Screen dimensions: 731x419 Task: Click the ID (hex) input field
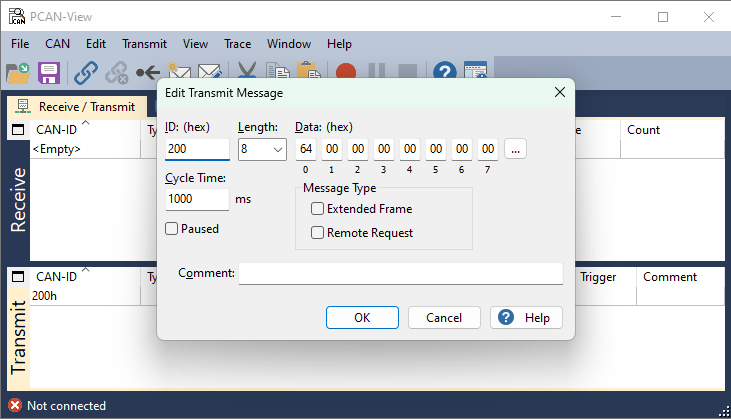pyautogui.click(x=197, y=149)
